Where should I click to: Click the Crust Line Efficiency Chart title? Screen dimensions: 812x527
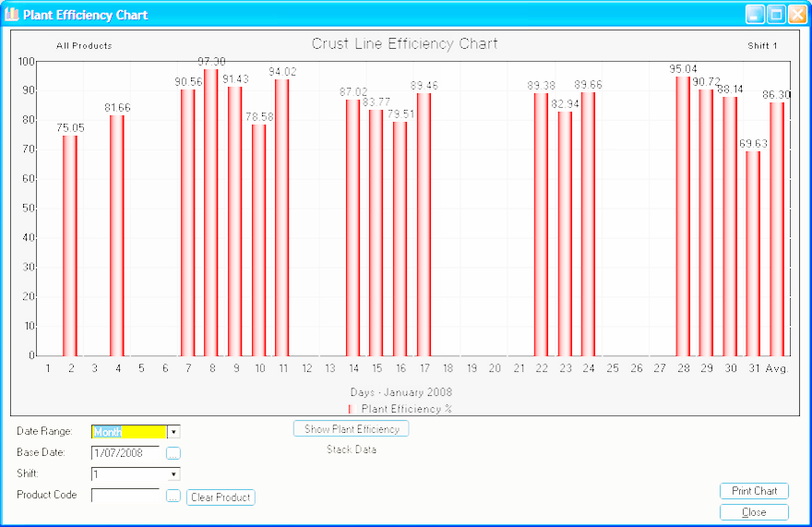404,44
